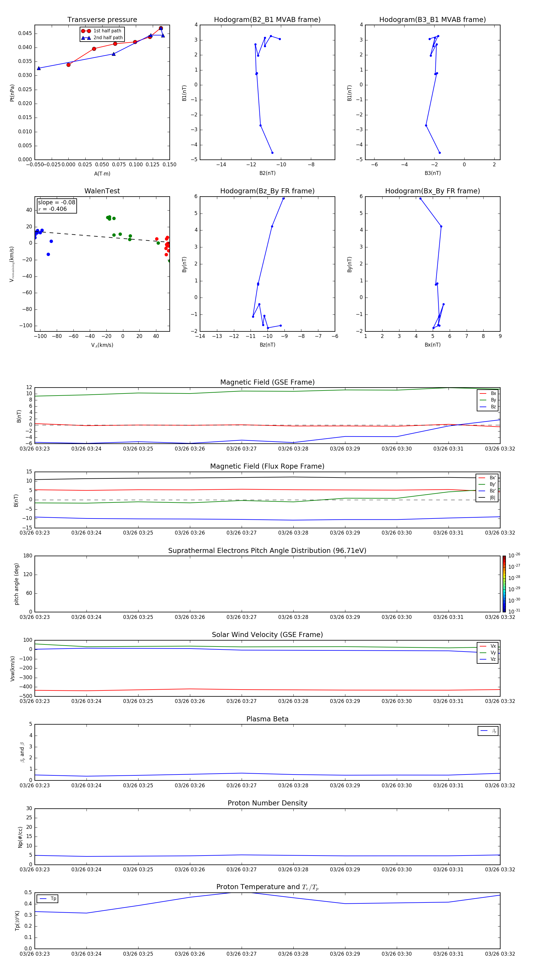Click 'Hodogram(Bz_By FR frame)' title
535x980 pixels.
[267, 191]
